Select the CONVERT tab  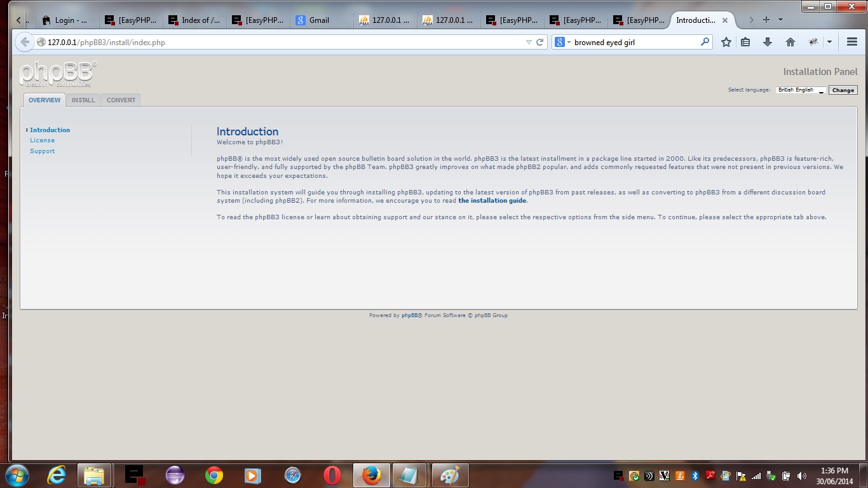[121, 100]
